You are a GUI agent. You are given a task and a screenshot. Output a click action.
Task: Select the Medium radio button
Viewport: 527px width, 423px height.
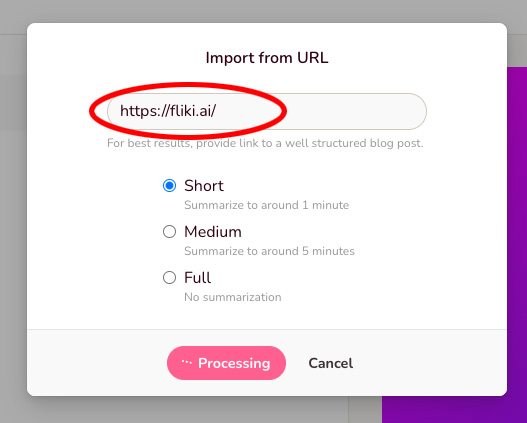point(169,231)
